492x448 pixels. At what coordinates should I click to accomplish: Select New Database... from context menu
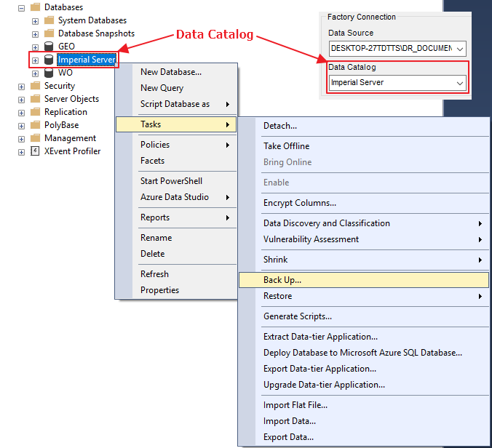(176, 72)
